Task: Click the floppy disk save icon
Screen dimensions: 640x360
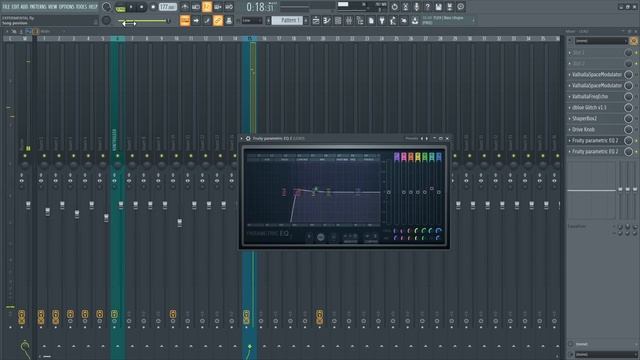Action: click(x=438, y=7)
